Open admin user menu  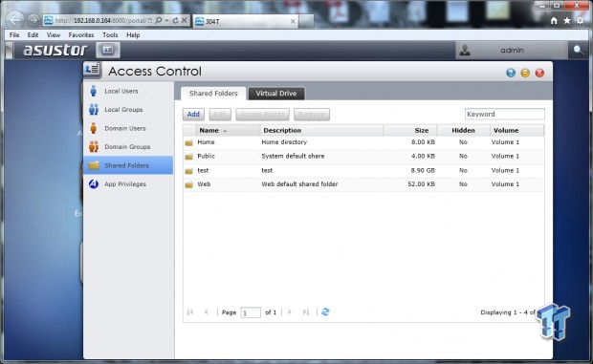[x=512, y=51]
